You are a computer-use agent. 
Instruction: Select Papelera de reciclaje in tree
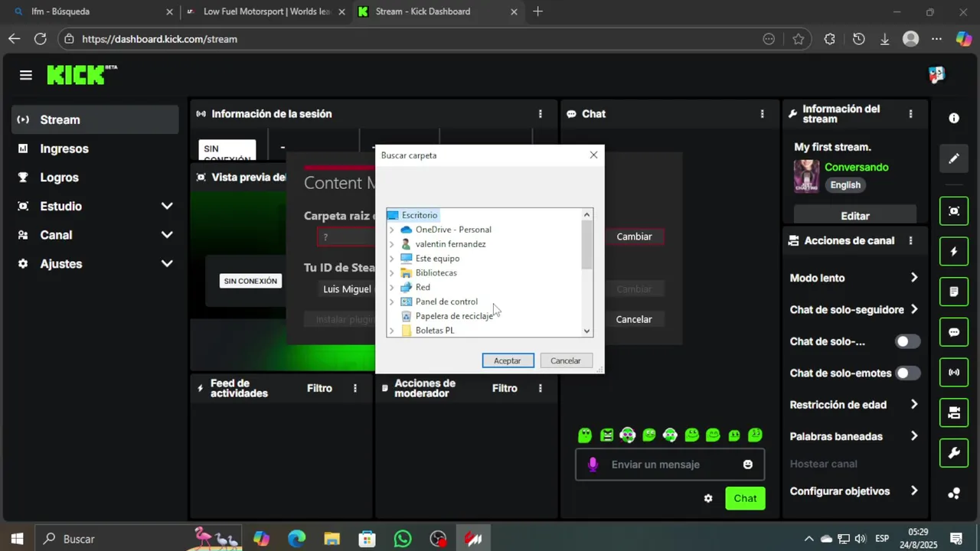click(453, 316)
